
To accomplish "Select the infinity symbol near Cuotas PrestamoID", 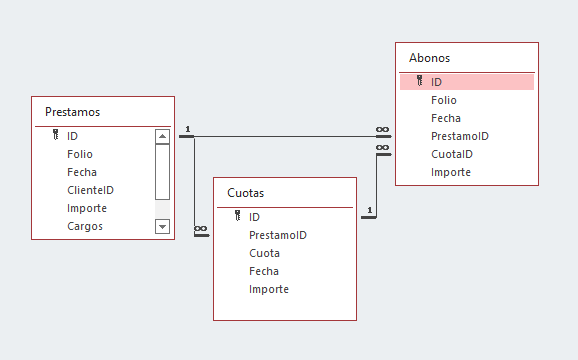I will pyautogui.click(x=201, y=229).
